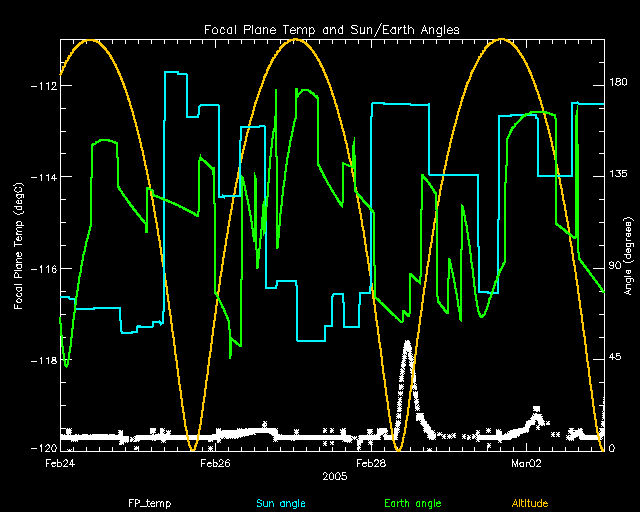Click the year 2005 label below the axis
The image size is (640, 512).
[334, 477]
